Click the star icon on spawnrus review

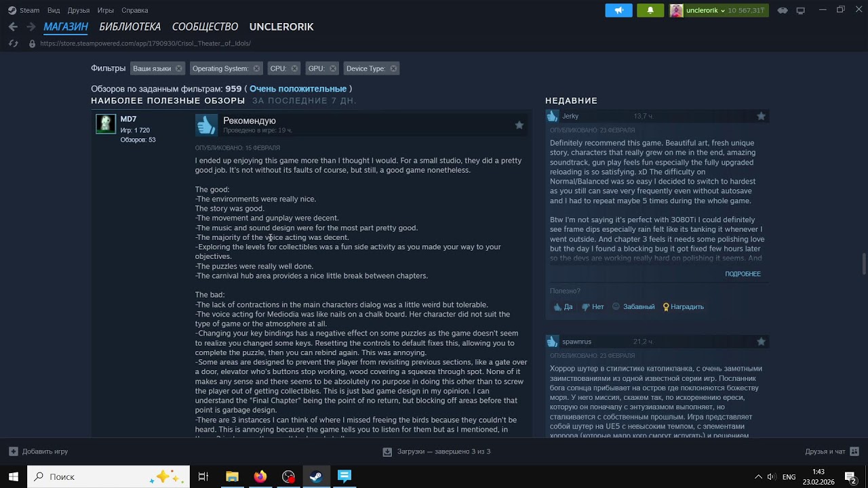[761, 342]
